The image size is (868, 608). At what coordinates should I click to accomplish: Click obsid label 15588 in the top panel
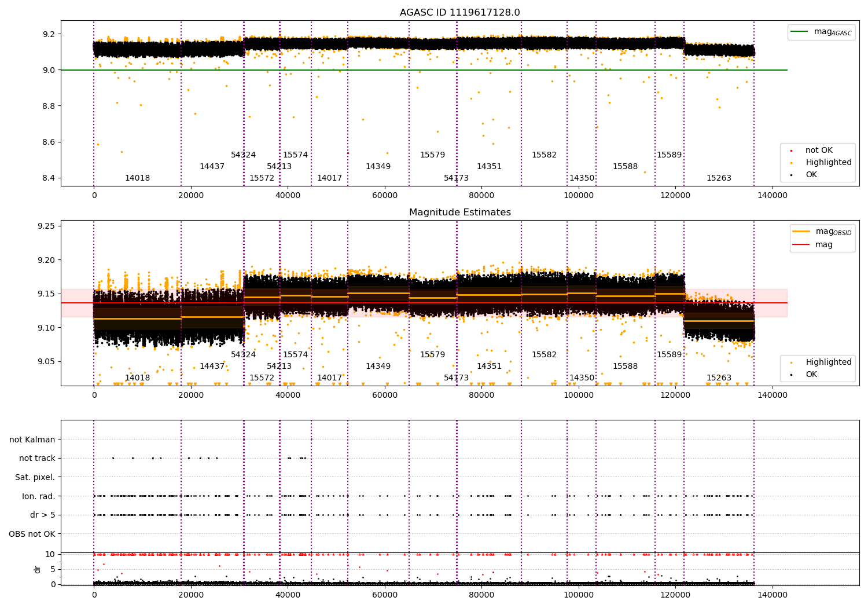625,167
